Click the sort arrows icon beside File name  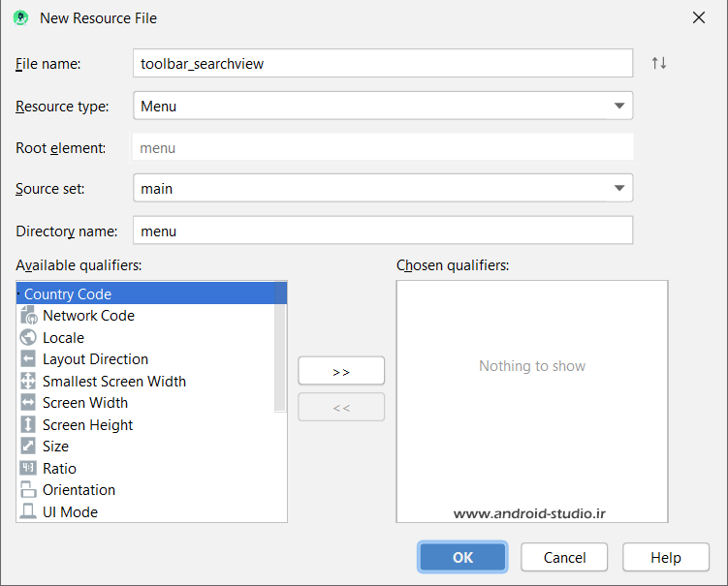pos(659,63)
